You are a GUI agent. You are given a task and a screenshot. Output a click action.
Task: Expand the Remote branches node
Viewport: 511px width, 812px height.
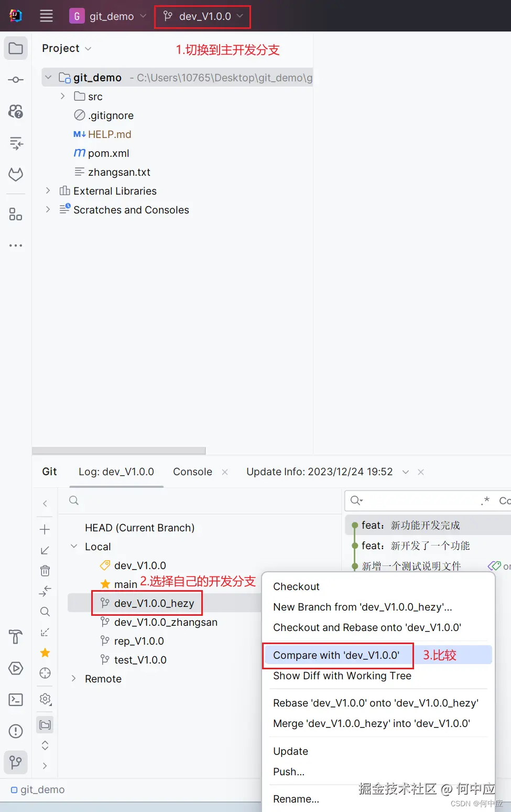pyautogui.click(x=73, y=678)
